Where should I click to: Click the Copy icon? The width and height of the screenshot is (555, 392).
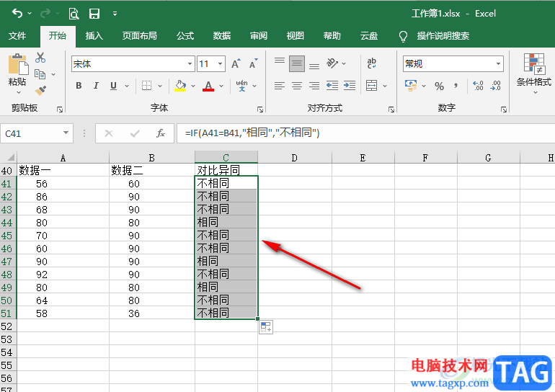40,74
